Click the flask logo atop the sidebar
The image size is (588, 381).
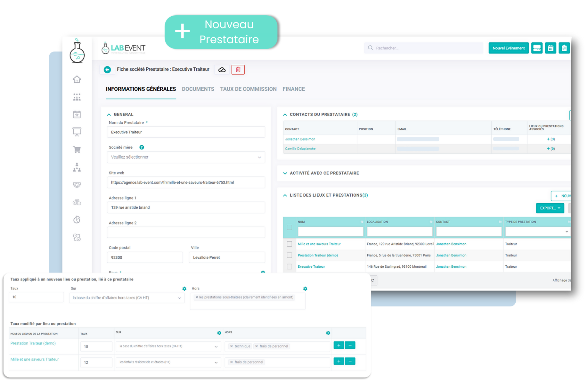point(77,51)
